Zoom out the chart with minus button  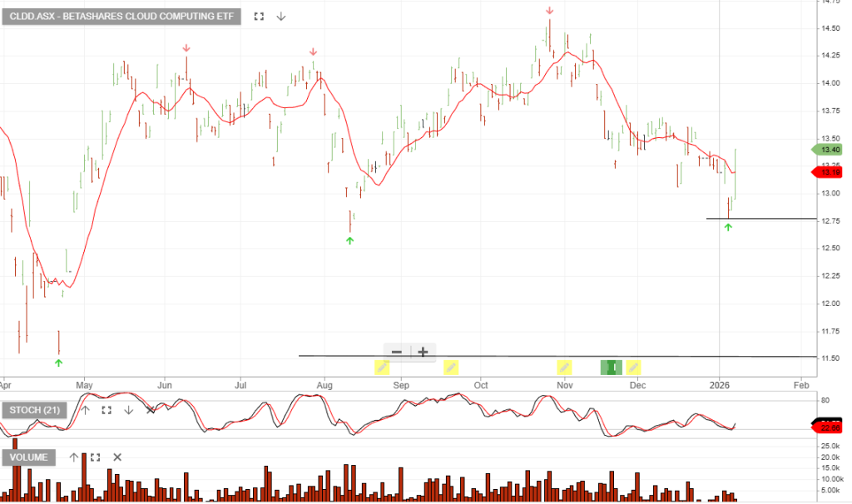coord(397,352)
